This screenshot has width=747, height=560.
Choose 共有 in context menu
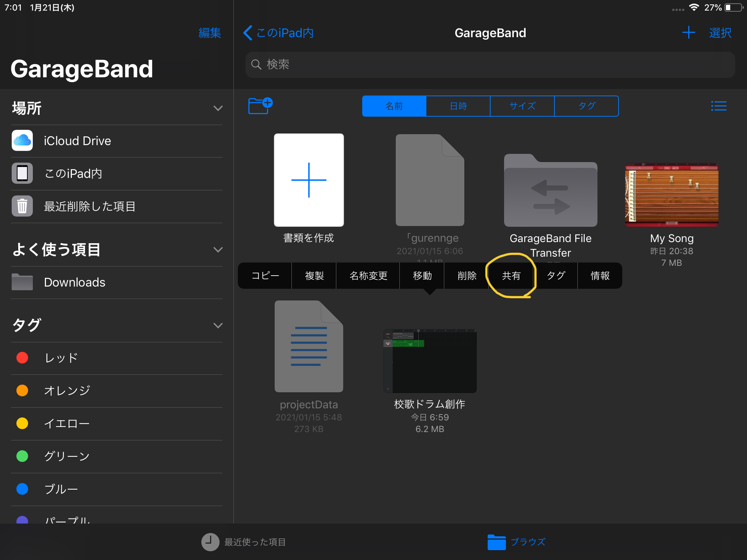[x=511, y=276]
